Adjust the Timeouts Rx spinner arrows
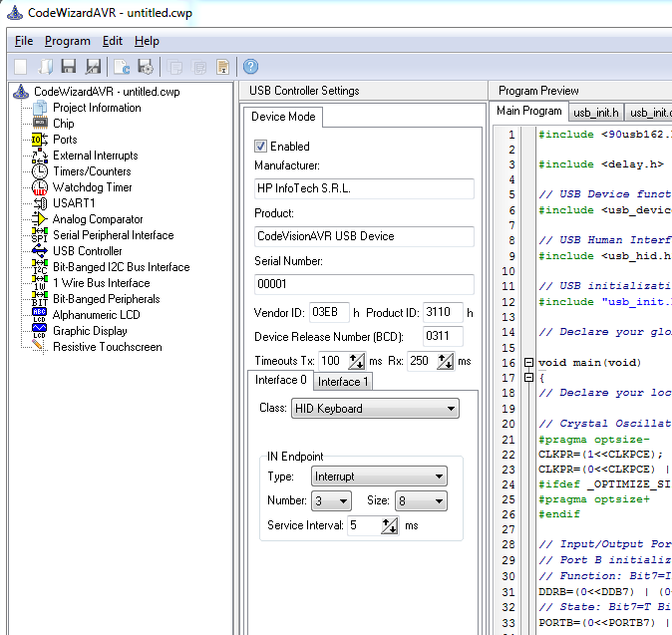672x635 pixels. (x=446, y=361)
